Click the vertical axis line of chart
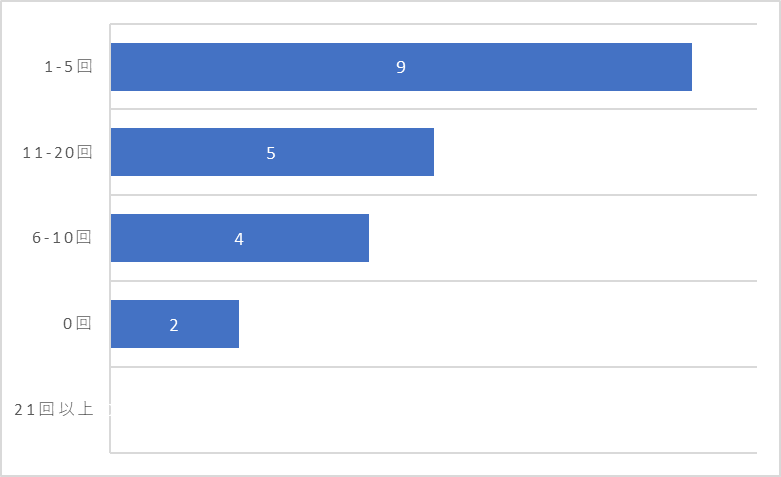781x477 pixels. pos(110,238)
